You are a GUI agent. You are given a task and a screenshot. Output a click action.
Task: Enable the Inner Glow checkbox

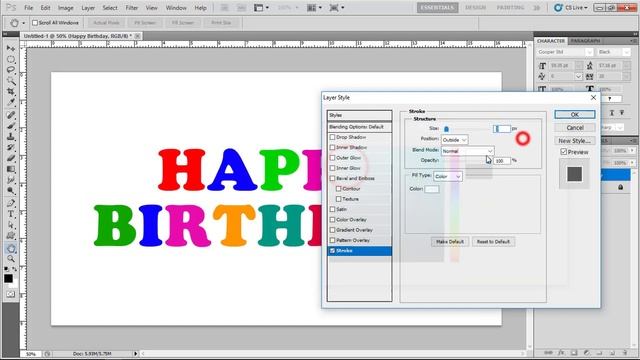coord(332,168)
